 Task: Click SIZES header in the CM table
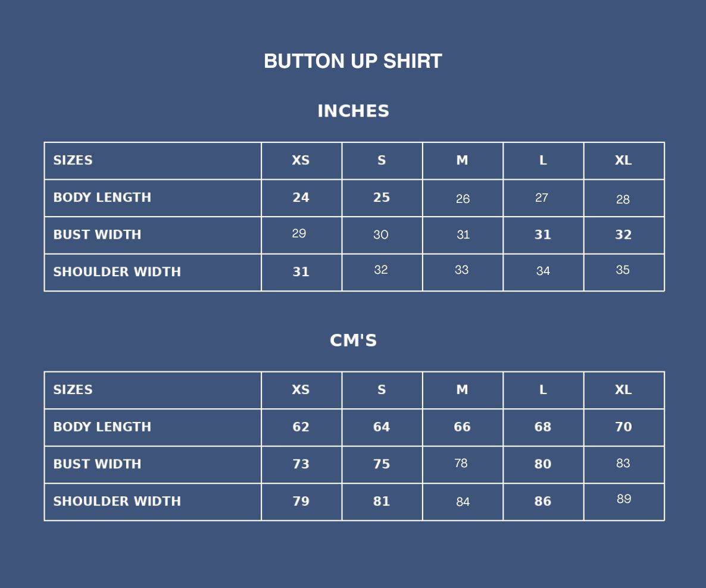click(x=73, y=390)
